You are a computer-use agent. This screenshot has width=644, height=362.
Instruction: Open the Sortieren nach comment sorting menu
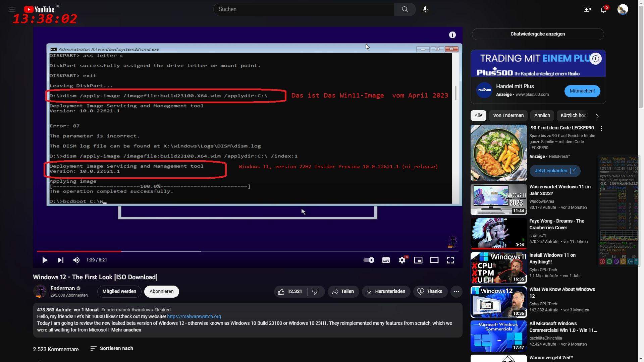[116, 348]
